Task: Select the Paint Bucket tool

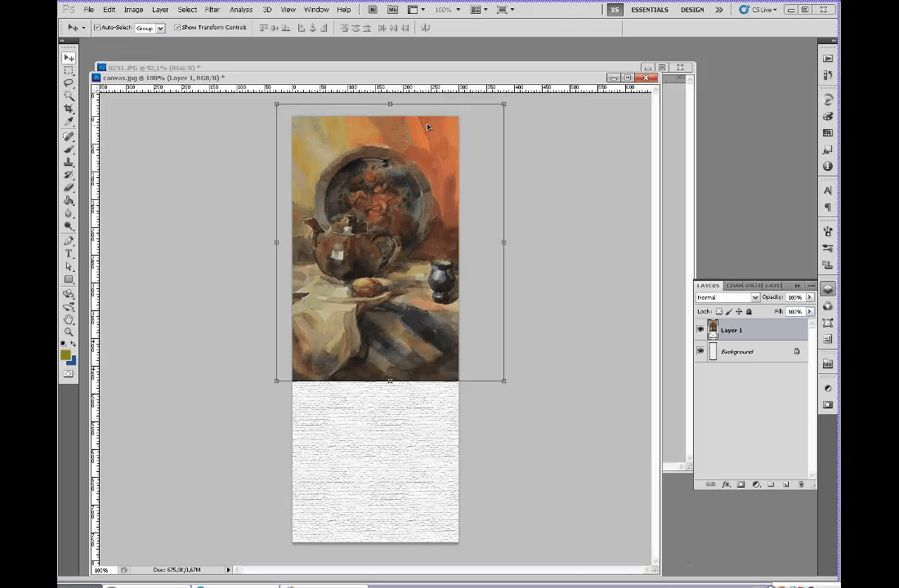Action: pyautogui.click(x=68, y=200)
